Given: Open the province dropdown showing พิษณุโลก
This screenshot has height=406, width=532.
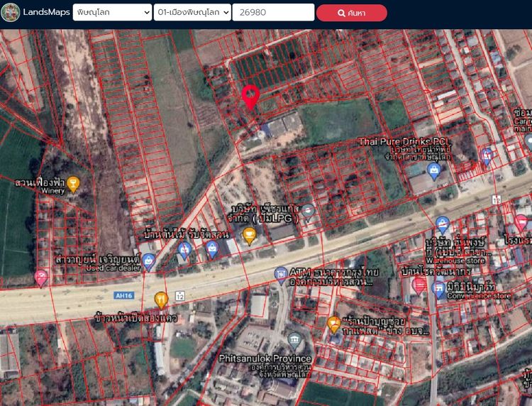Looking at the screenshot, I should coord(112,12).
